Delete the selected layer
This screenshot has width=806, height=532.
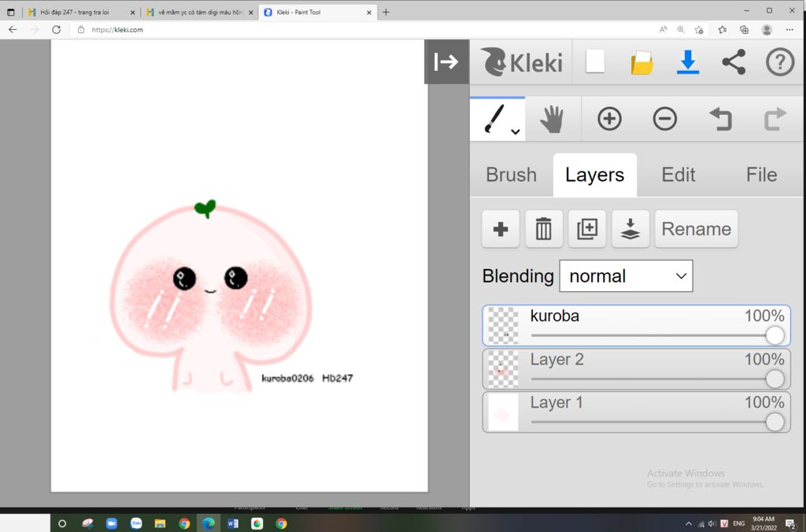pos(544,229)
